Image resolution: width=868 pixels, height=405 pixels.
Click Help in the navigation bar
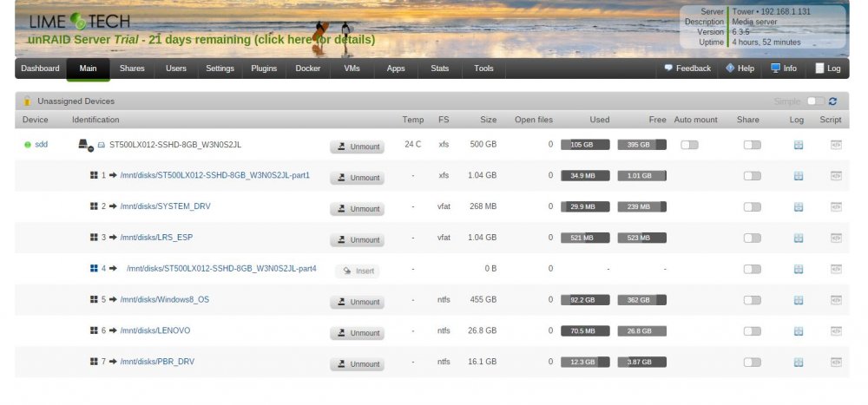740,69
